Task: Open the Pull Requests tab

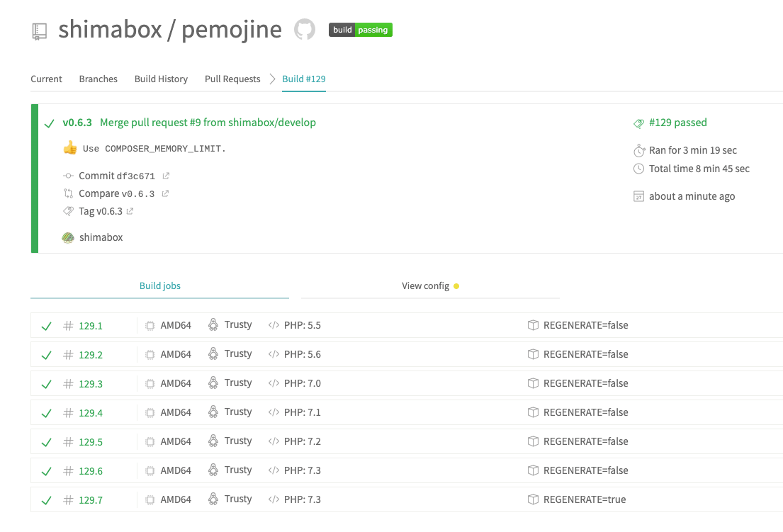Action: click(232, 79)
